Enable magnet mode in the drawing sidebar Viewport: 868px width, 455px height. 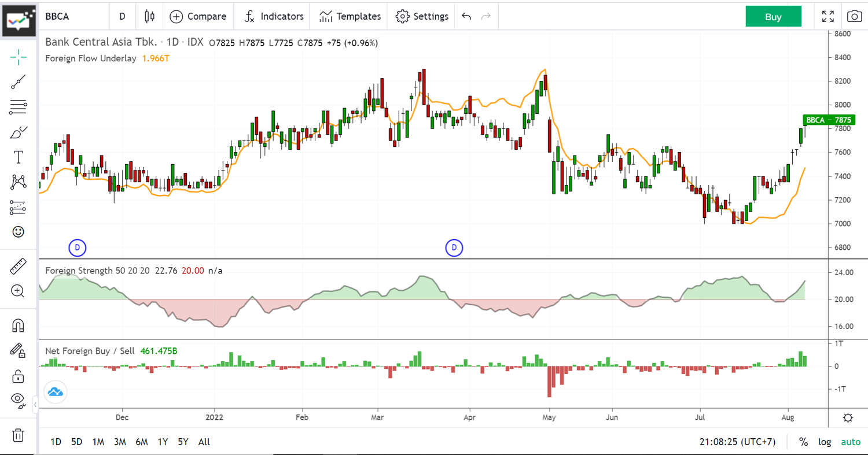[18, 325]
